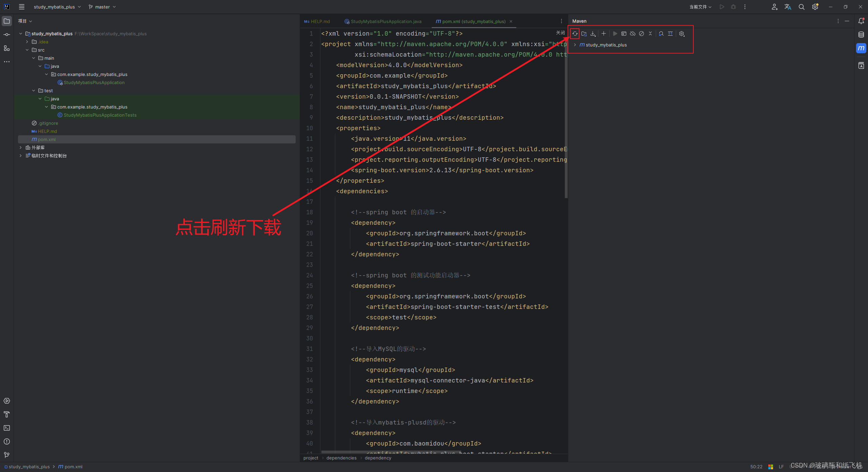Expand study_mybatis_plus node in Maven panel

(575, 45)
